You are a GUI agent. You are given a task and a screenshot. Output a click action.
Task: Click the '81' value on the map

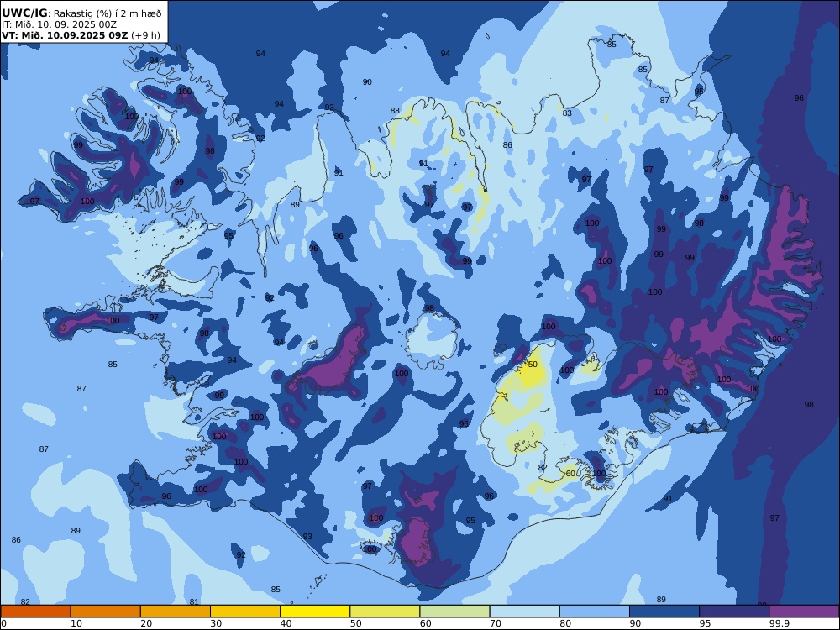pyautogui.click(x=194, y=602)
